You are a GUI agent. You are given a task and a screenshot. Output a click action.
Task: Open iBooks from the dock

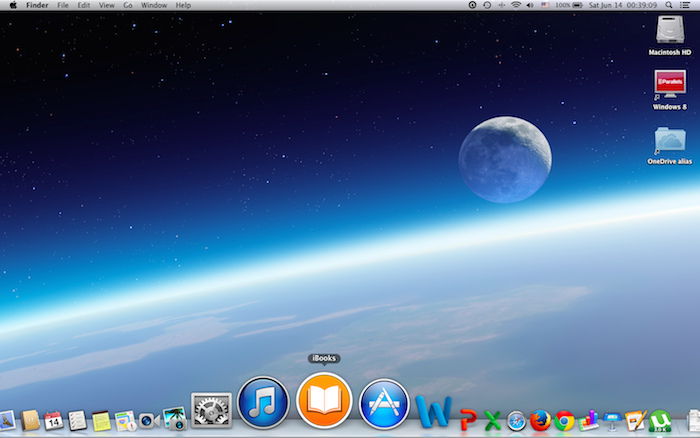coord(324,401)
